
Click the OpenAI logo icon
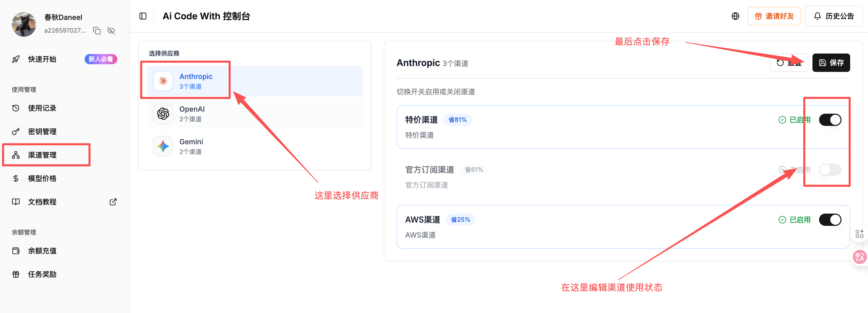tap(163, 113)
